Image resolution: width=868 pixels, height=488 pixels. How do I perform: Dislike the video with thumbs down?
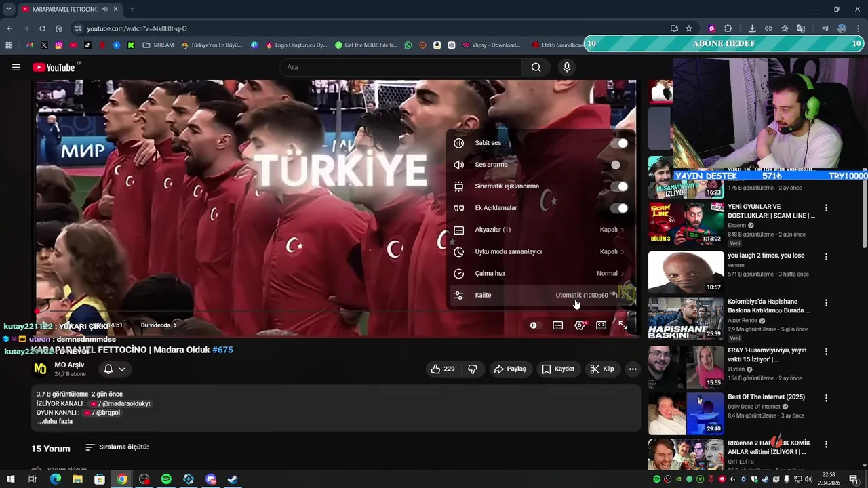[473, 369]
